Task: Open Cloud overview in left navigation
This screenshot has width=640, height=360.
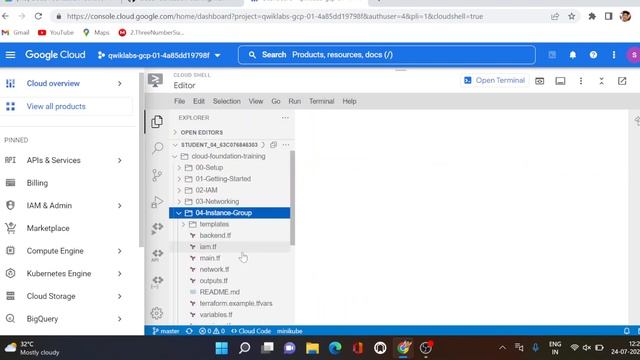Action: tap(53, 83)
